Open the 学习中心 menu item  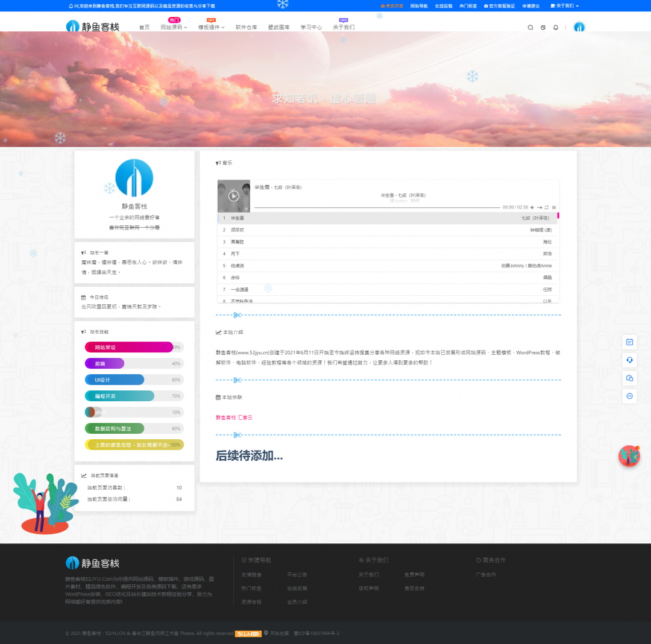(x=311, y=27)
